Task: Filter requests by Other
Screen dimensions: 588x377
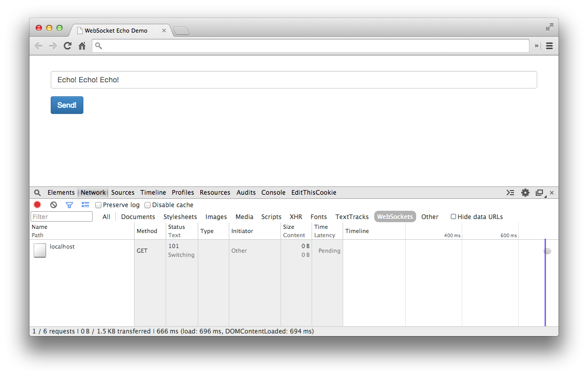Action: pyautogui.click(x=430, y=217)
